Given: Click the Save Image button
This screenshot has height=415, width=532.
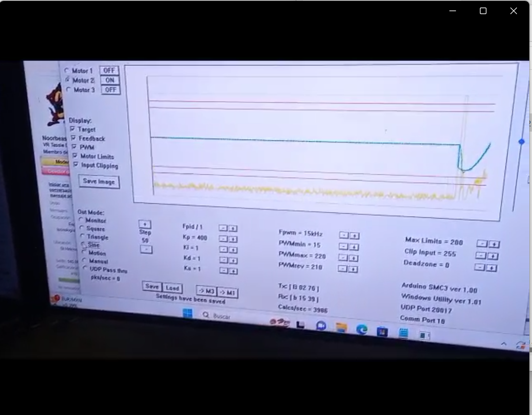Looking at the screenshot, I should point(99,181).
